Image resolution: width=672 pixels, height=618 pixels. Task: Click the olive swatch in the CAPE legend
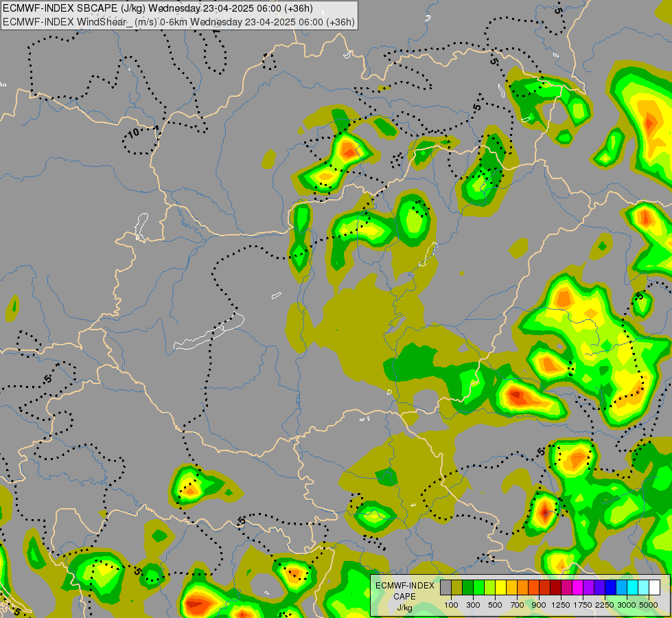pos(457,587)
